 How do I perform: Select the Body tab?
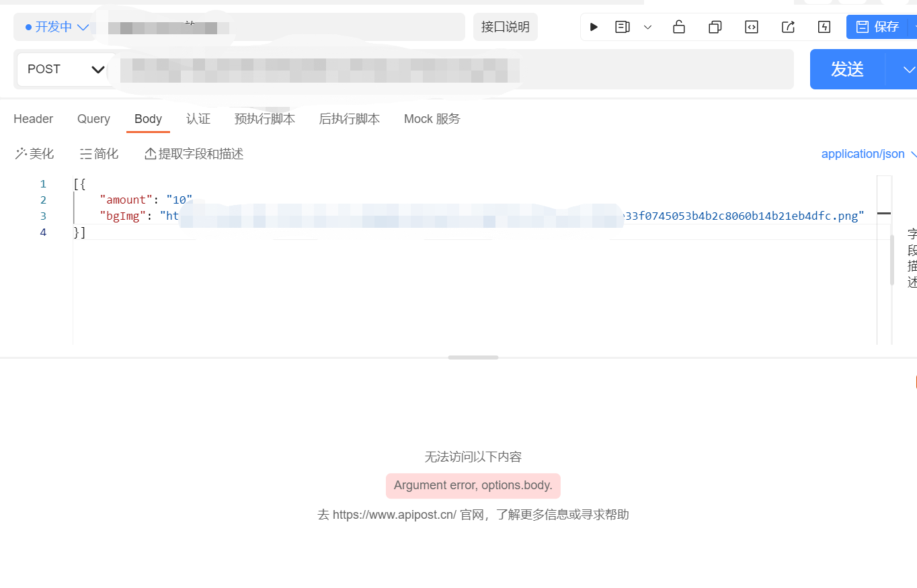pos(148,119)
